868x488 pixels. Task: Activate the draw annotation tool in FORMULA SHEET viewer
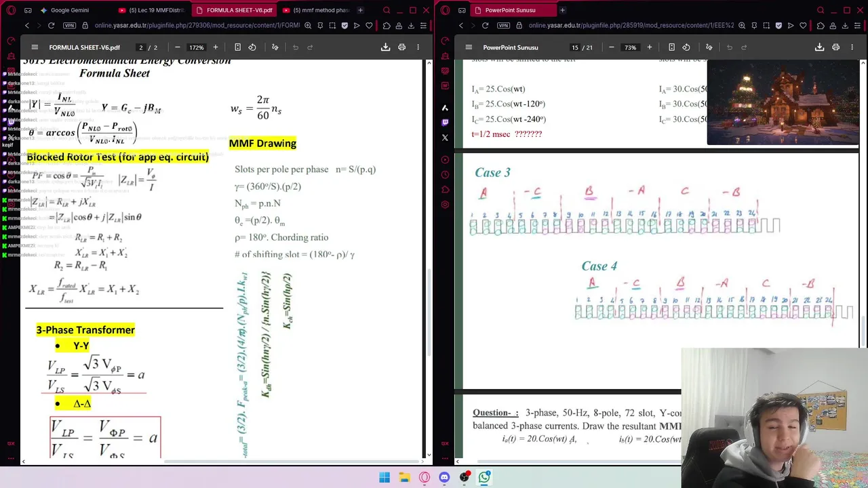coord(275,47)
